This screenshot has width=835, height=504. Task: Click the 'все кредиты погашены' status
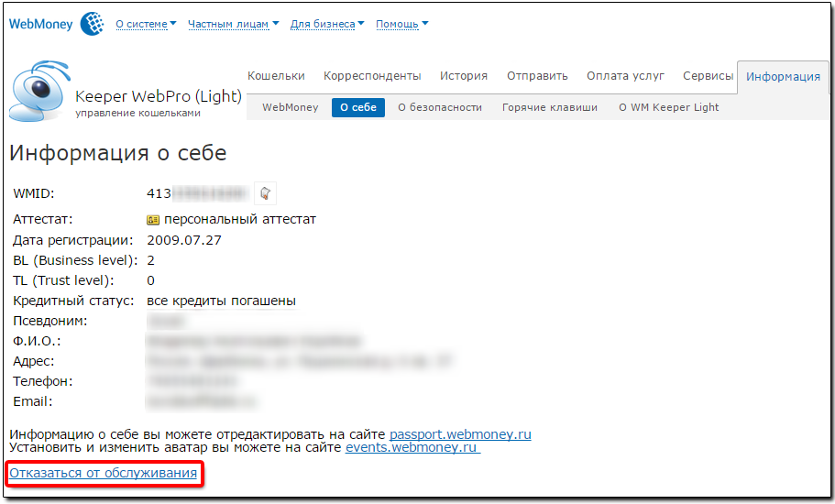point(222,301)
